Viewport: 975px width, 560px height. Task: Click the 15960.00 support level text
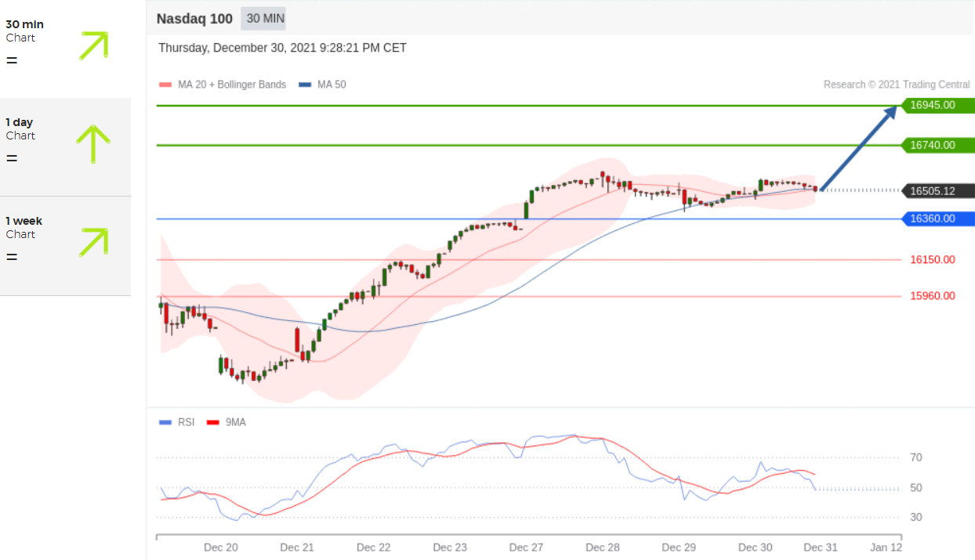[x=933, y=296]
